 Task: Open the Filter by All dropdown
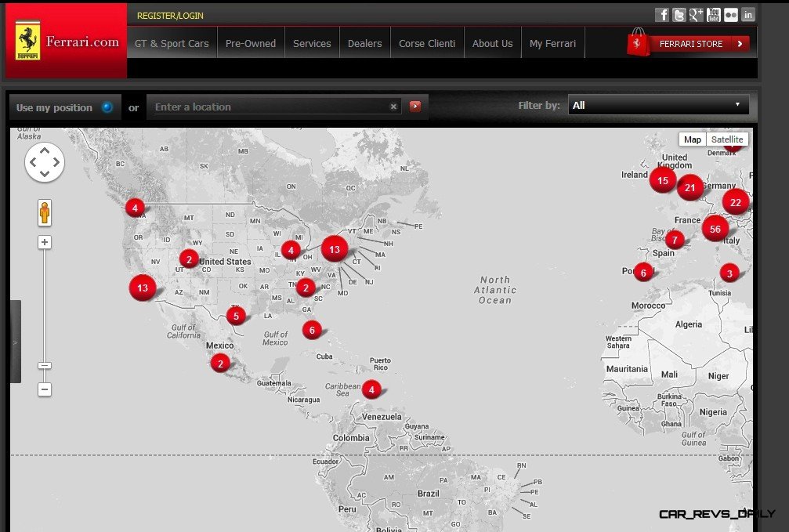[659, 105]
